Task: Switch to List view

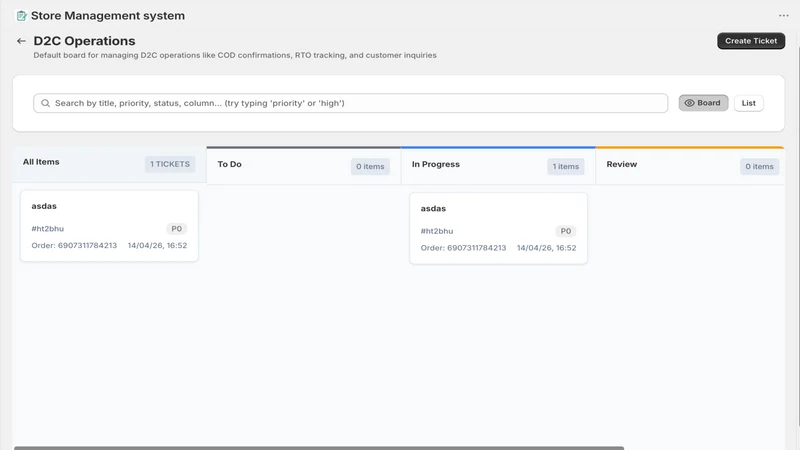Action: click(x=748, y=103)
